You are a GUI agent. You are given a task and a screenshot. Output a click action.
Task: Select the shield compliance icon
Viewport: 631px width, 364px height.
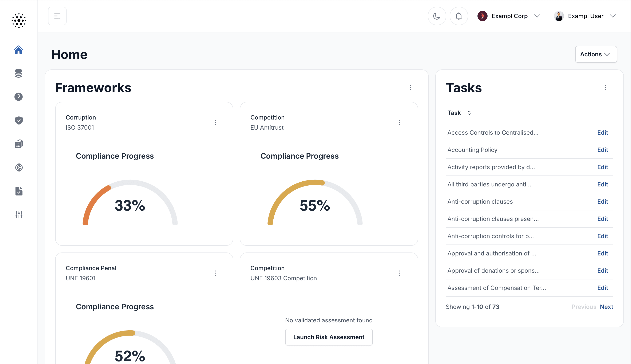click(19, 120)
